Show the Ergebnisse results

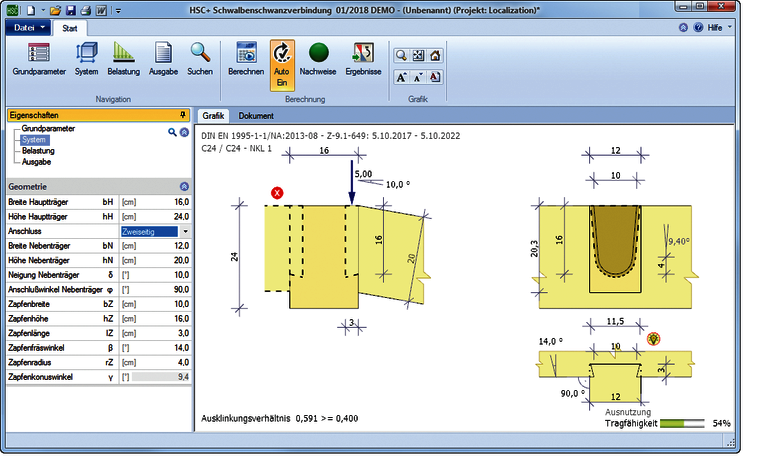(x=363, y=59)
